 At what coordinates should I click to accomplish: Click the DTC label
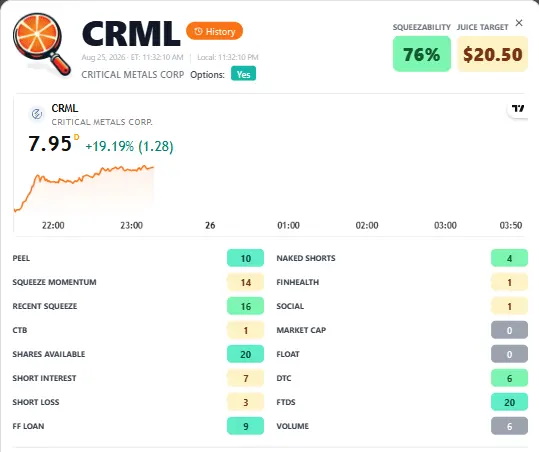[x=284, y=378]
